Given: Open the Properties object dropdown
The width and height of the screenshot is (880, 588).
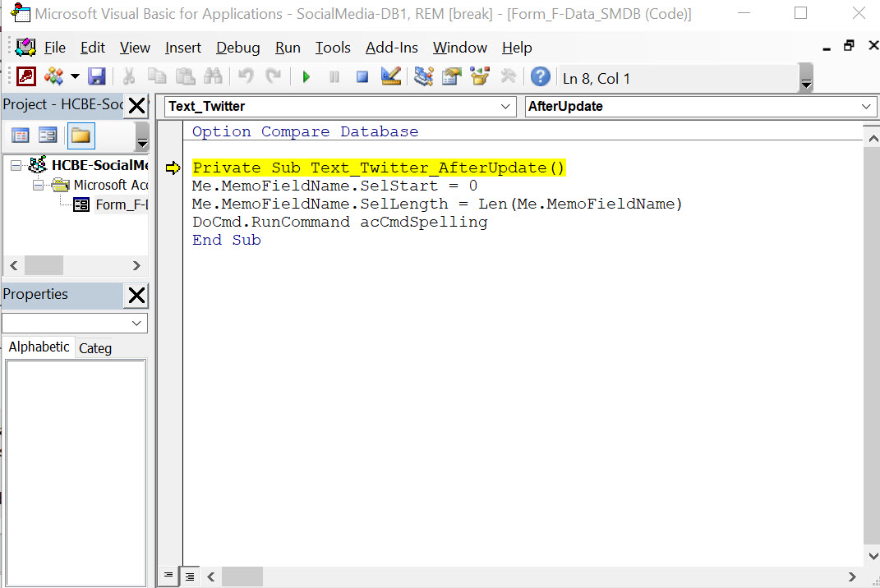Looking at the screenshot, I should point(136,323).
